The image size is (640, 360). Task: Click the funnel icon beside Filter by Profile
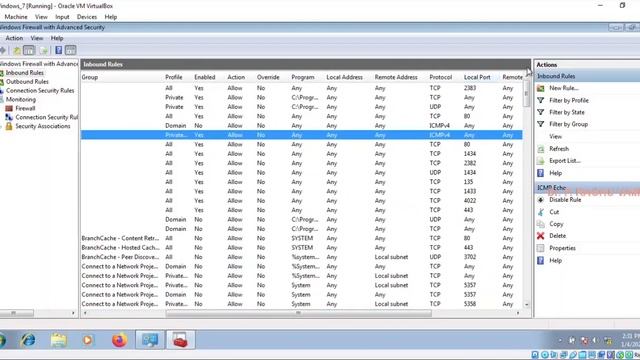tap(541, 100)
